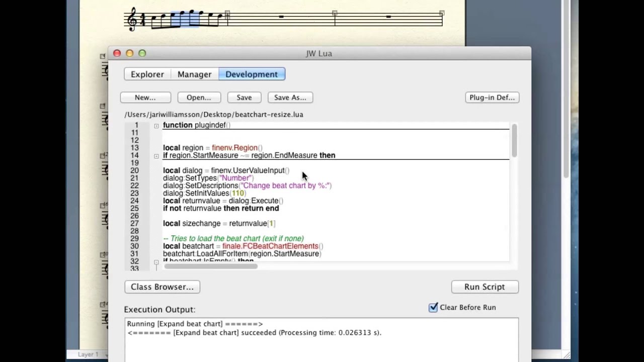Click the 'succeeded' line in Execution Output
644x362 pixels.
tap(255, 332)
